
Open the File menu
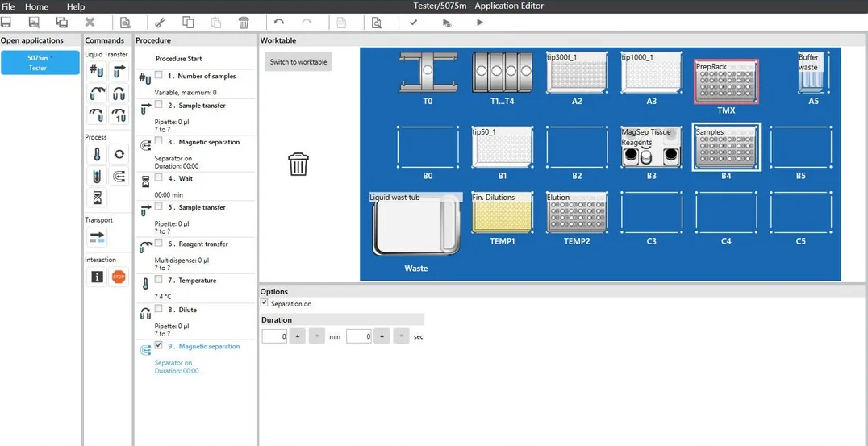(8, 6)
